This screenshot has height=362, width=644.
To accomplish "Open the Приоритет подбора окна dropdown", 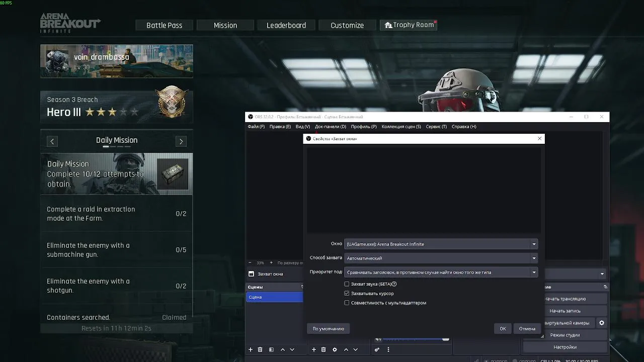I will (441, 272).
